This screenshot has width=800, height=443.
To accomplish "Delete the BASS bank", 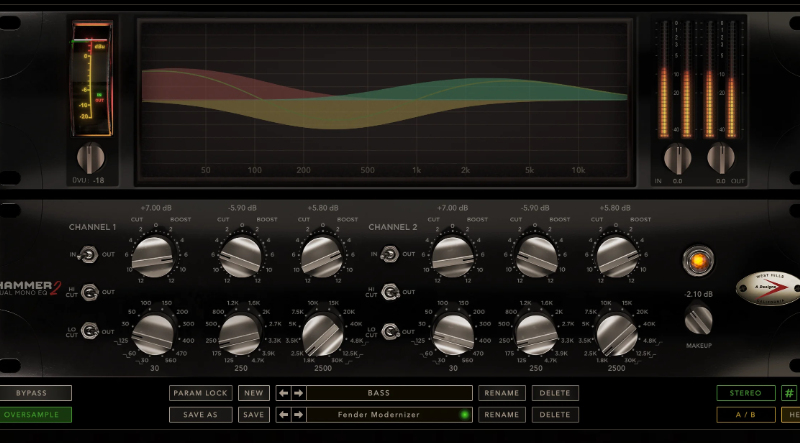I will tap(555, 393).
